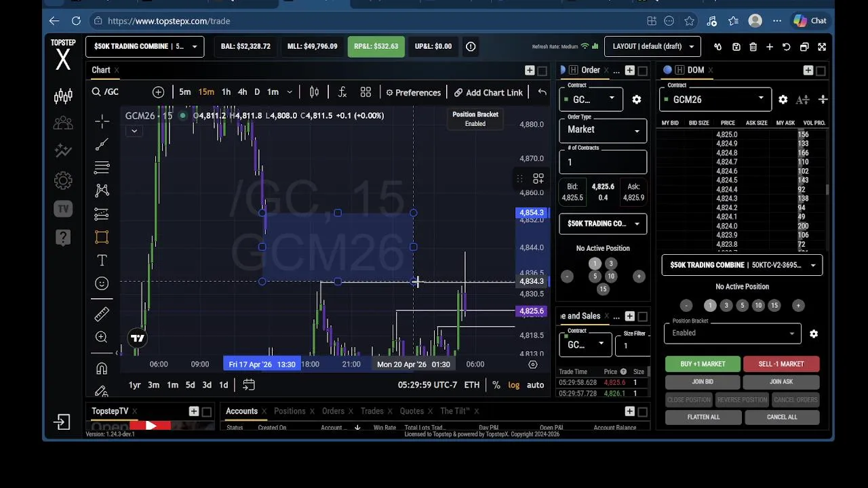Screen dimensions: 868x488
Task: Select the ruler measure tool
Action: [102, 314]
